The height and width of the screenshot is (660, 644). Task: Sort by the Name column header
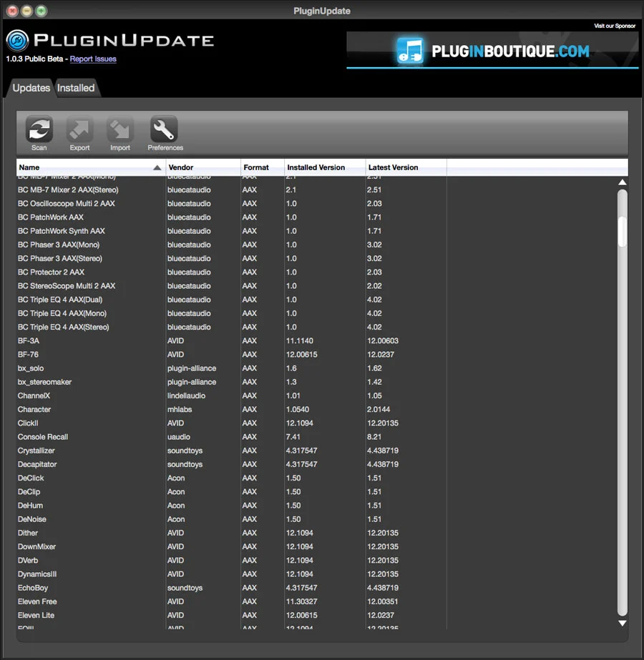pyautogui.click(x=91, y=167)
